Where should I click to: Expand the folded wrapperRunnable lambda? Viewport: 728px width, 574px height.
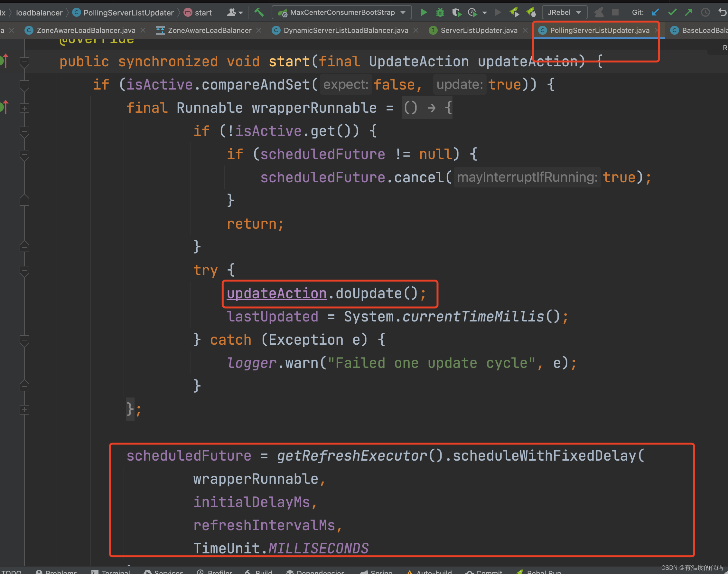pos(24,108)
